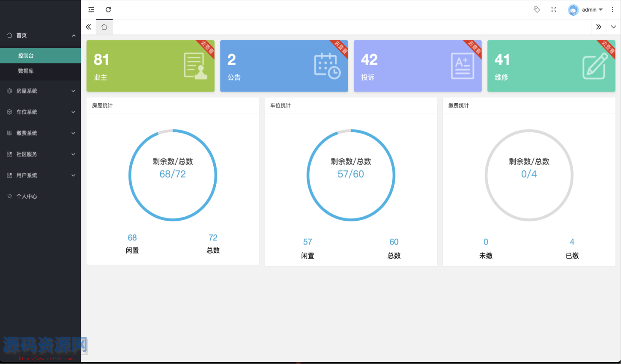Toggle fullscreen with the expand icon
Viewport: 621px width, 364px height.
point(554,9)
